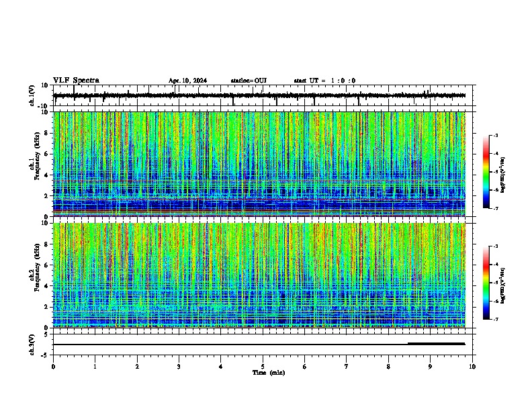Click the "-5" tick on ch.3(V) axis
The height and width of the screenshot is (411, 532).
[x=46, y=355]
